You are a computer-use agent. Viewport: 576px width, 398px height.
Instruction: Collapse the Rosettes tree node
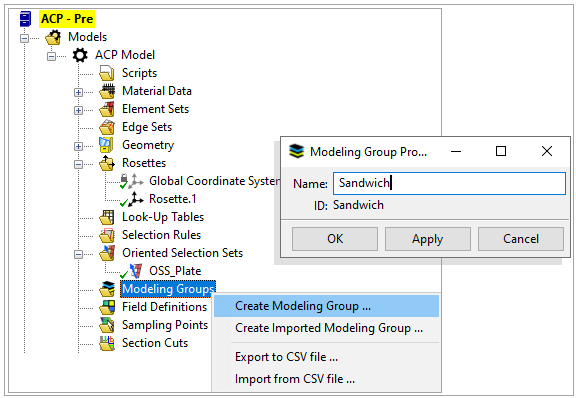click(78, 164)
